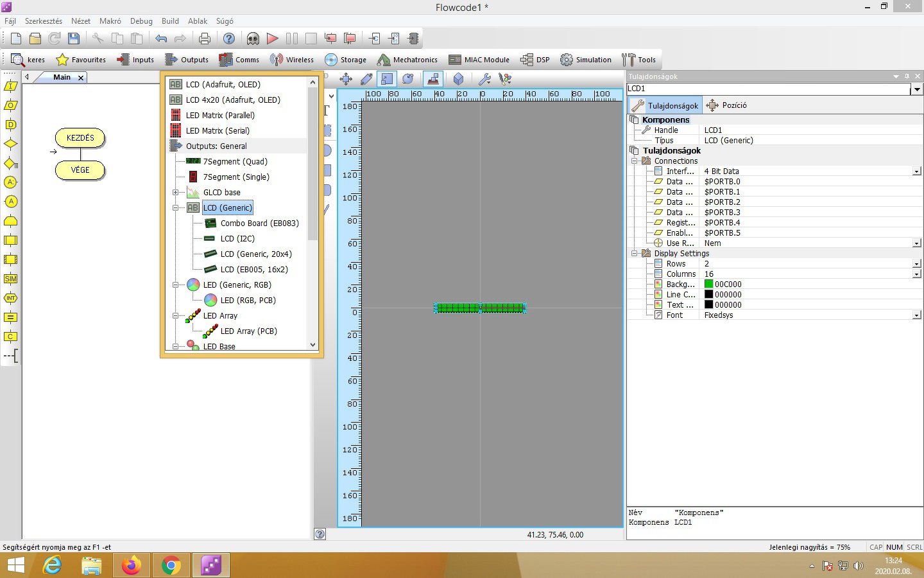
Task: Select the Loop icon in flowchart toolbar
Action: (x=11, y=221)
